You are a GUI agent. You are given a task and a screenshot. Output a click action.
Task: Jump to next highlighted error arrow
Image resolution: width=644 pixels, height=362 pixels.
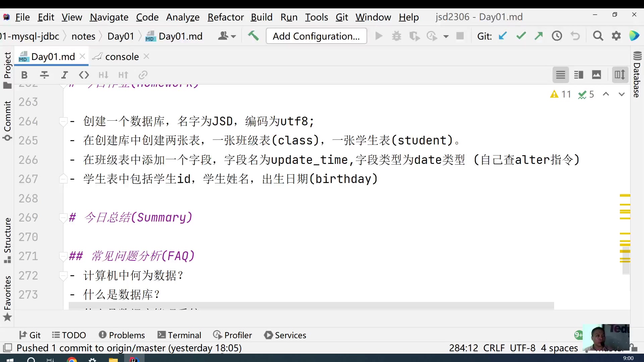(622, 94)
